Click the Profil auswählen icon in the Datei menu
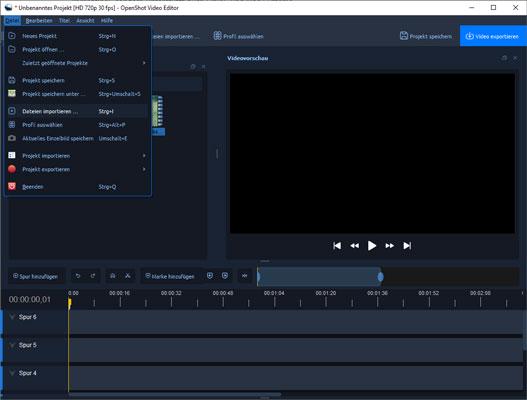The width and height of the screenshot is (527, 400). [12, 125]
